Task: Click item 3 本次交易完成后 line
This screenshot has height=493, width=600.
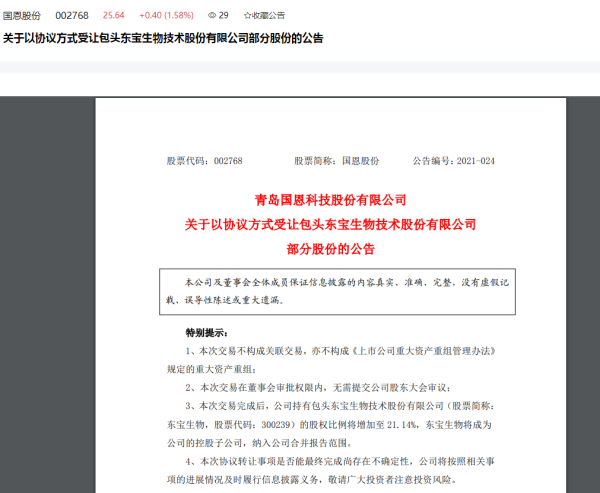Action: point(340,406)
